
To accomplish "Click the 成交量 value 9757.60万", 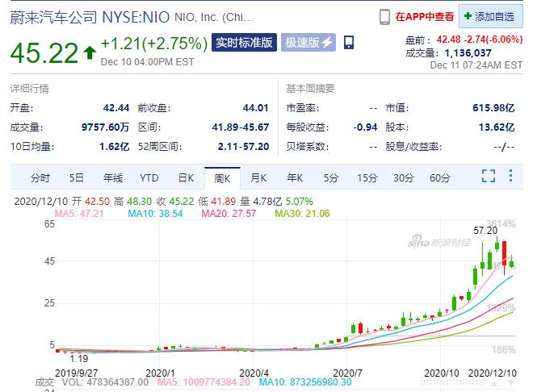I will [106, 127].
